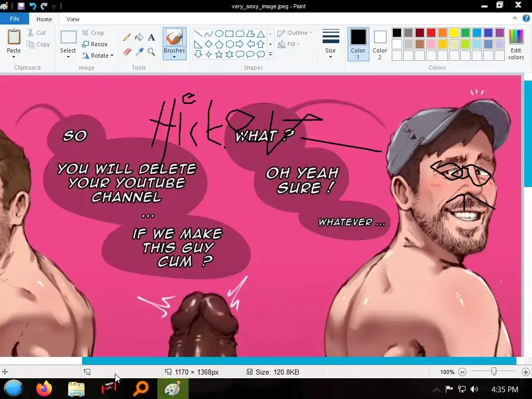This screenshot has height=399, width=532.
Task: Choose the Line shape
Action: [198, 34]
